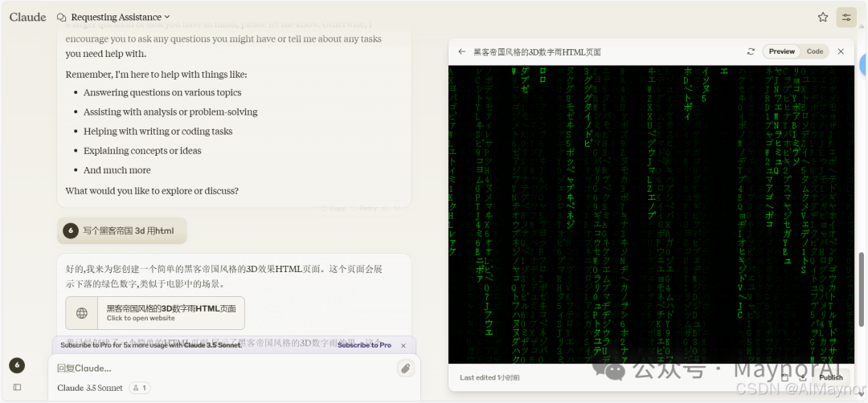Star this conversation
This screenshot has width=868, height=403.
(823, 17)
